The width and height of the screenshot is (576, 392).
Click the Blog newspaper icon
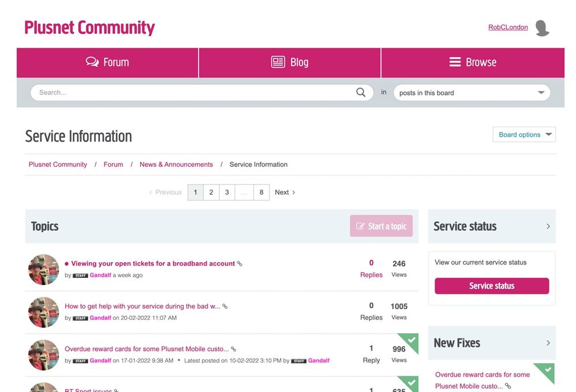tap(278, 62)
